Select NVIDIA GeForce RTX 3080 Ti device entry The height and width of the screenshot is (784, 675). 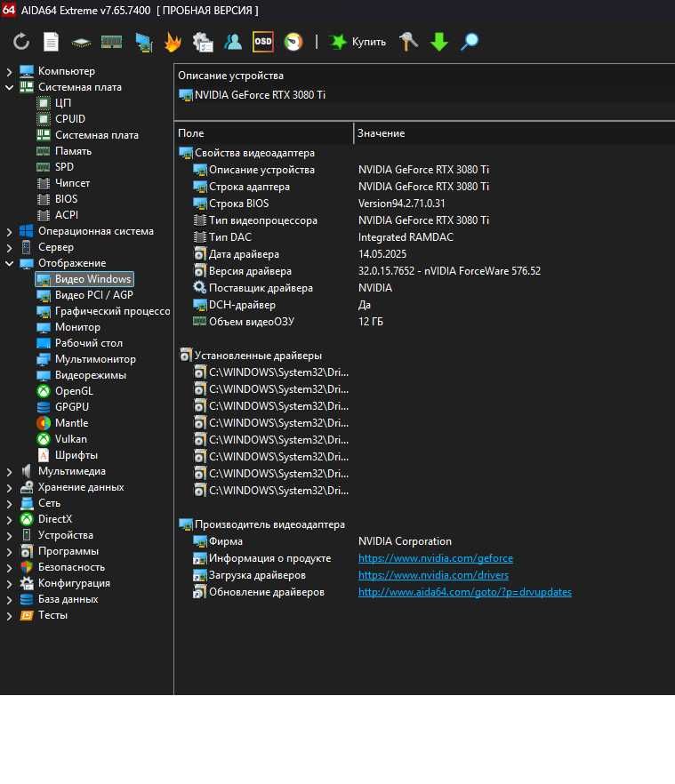253,95
